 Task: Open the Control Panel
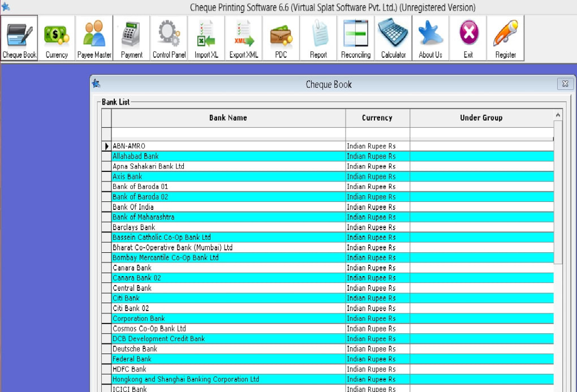coord(168,37)
